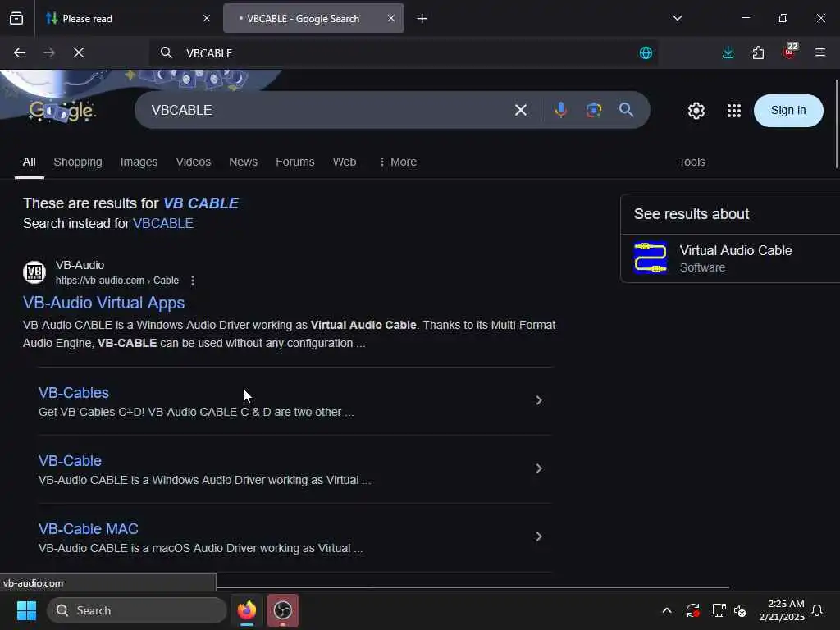
Task: Open the extensions puzzle icon
Action: pos(758,52)
